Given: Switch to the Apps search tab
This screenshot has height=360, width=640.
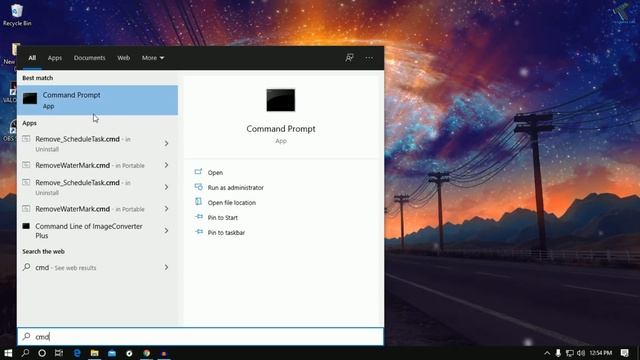Looking at the screenshot, I should (55, 58).
